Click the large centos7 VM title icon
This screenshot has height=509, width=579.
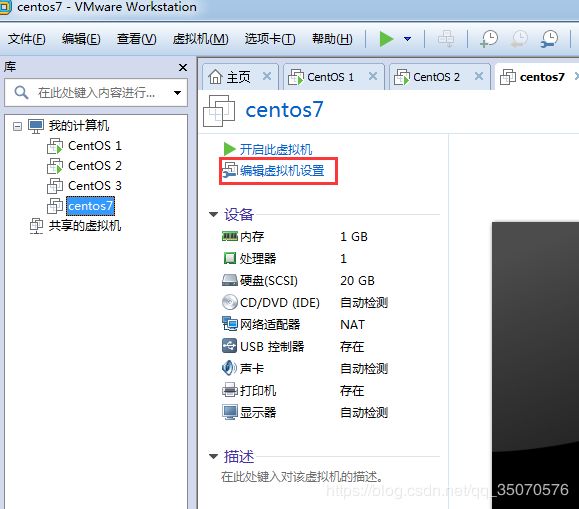pyautogui.click(x=219, y=111)
